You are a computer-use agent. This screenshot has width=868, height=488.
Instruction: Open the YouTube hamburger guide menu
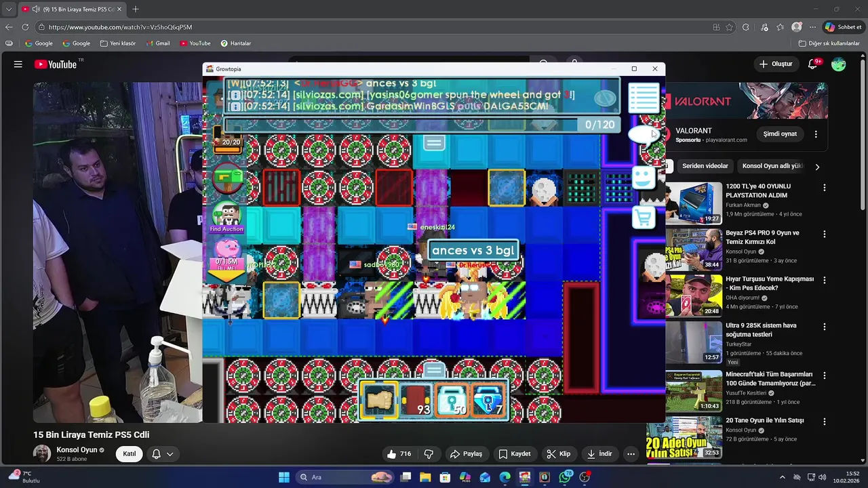[18, 64]
